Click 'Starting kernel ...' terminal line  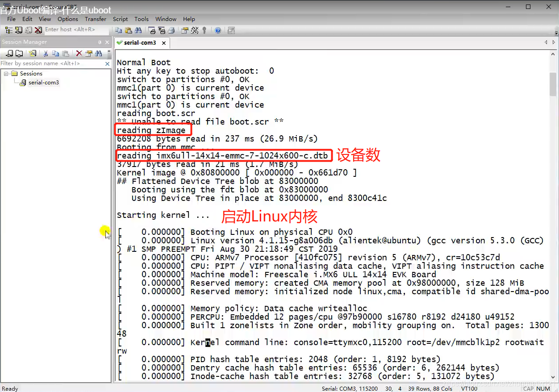(163, 215)
